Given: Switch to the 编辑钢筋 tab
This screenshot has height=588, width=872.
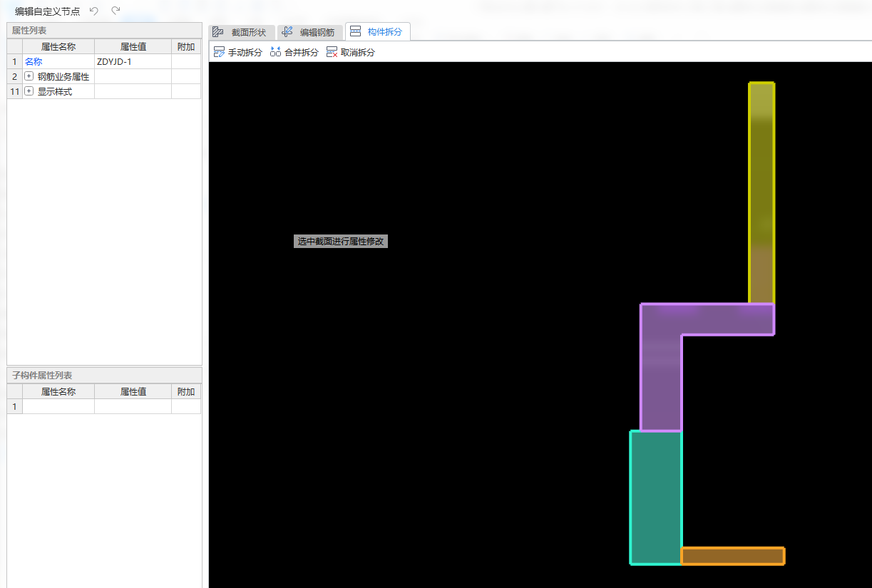Looking at the screenshot, I should coord(309,32).
